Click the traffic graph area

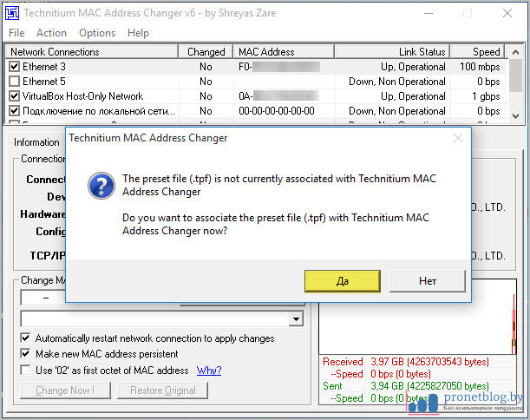pos(418,328)
